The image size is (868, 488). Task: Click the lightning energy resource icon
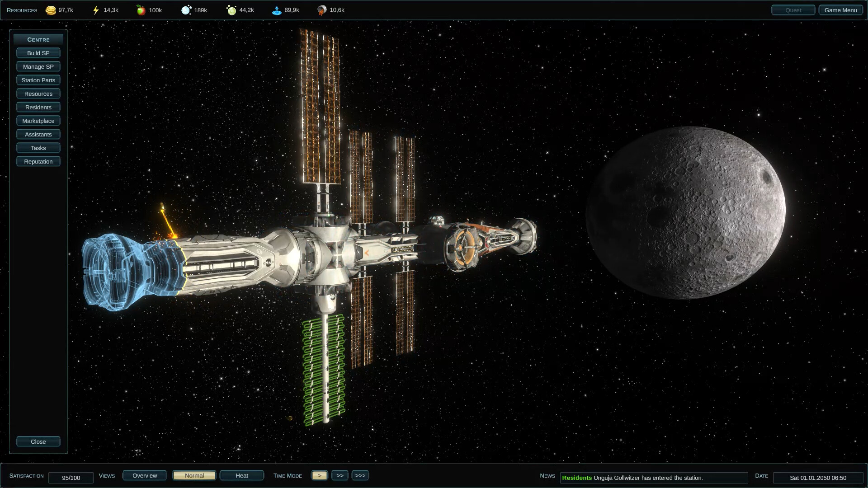click(95, 9)
